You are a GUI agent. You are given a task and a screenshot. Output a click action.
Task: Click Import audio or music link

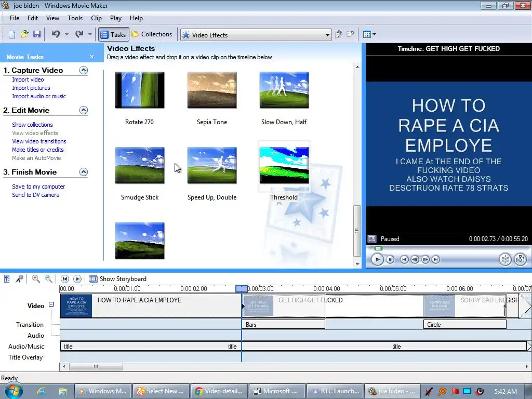[39, 96]
